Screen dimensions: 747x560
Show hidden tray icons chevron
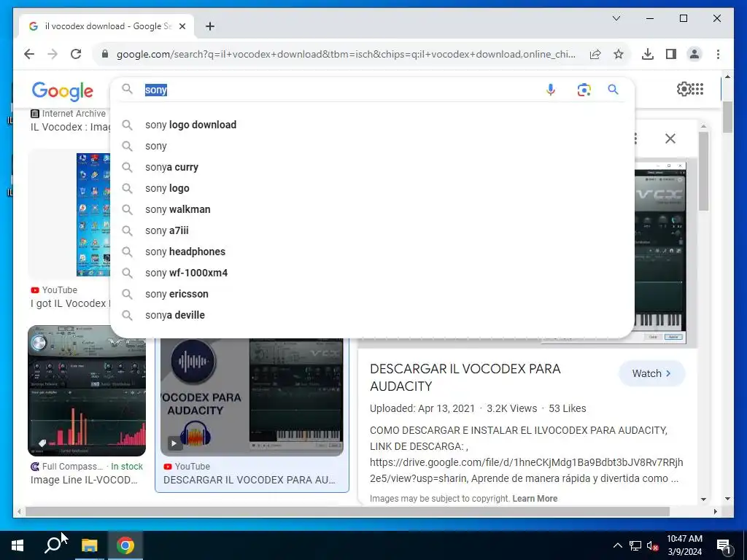click(617, 545)
